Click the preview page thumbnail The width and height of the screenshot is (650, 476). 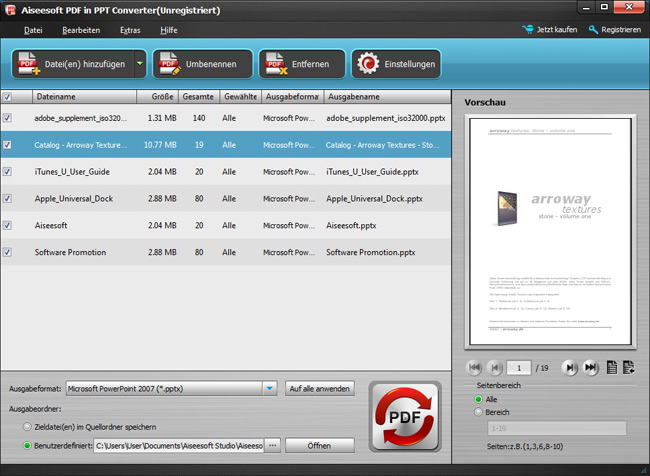pyautogui.click(x=551, y=231)
